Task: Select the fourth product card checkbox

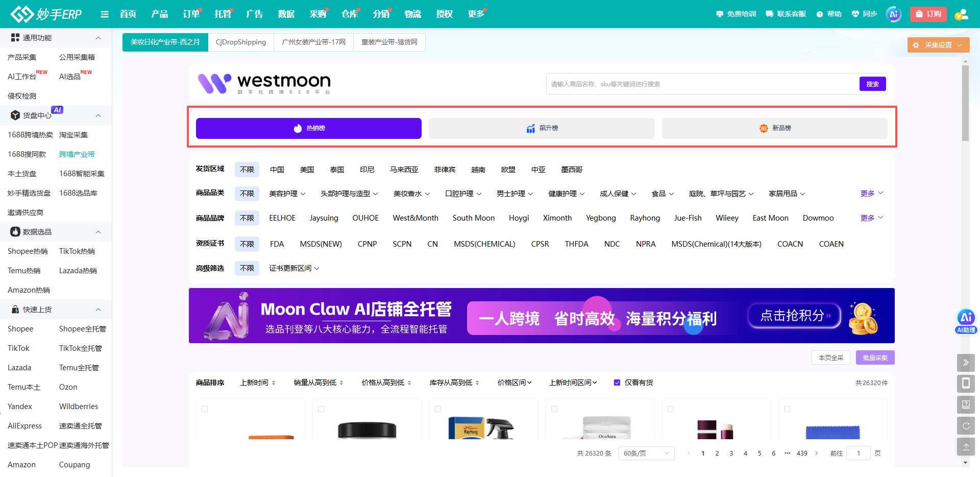Action: [x=554, y=409]
